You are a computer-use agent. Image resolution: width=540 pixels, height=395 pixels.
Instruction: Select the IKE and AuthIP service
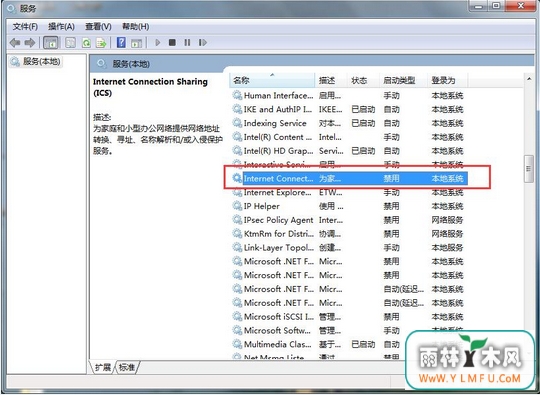[x=349, y=109]
